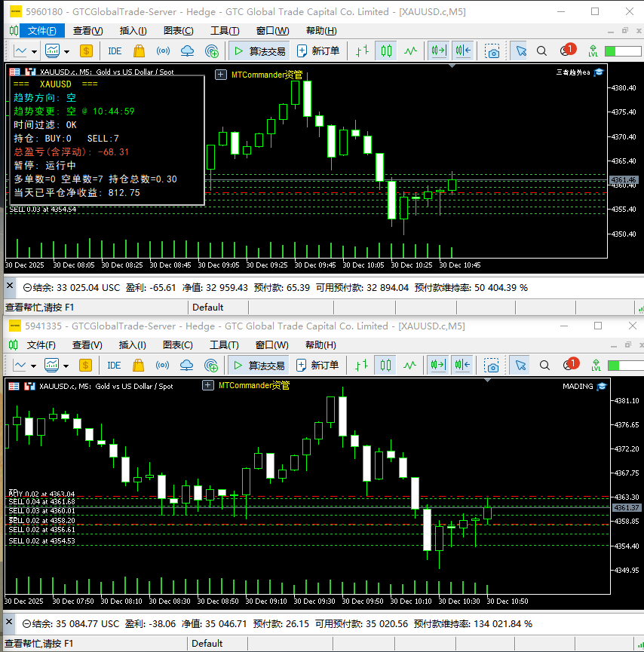Click the gold dollar icon in top window

[86, 51]
